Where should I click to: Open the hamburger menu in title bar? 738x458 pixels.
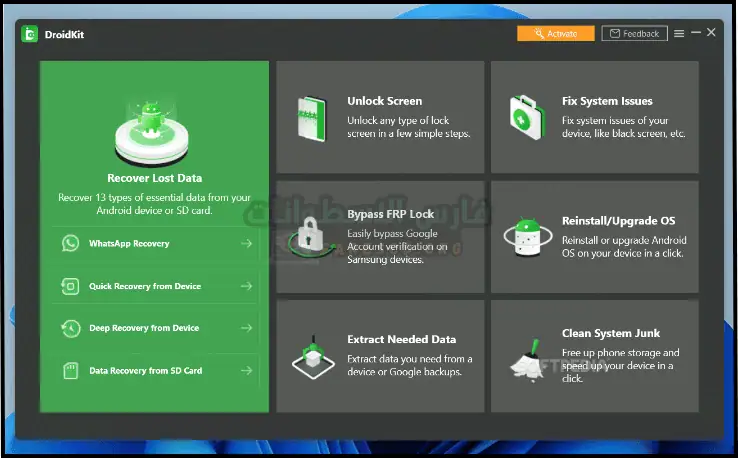tap(680, 33)
